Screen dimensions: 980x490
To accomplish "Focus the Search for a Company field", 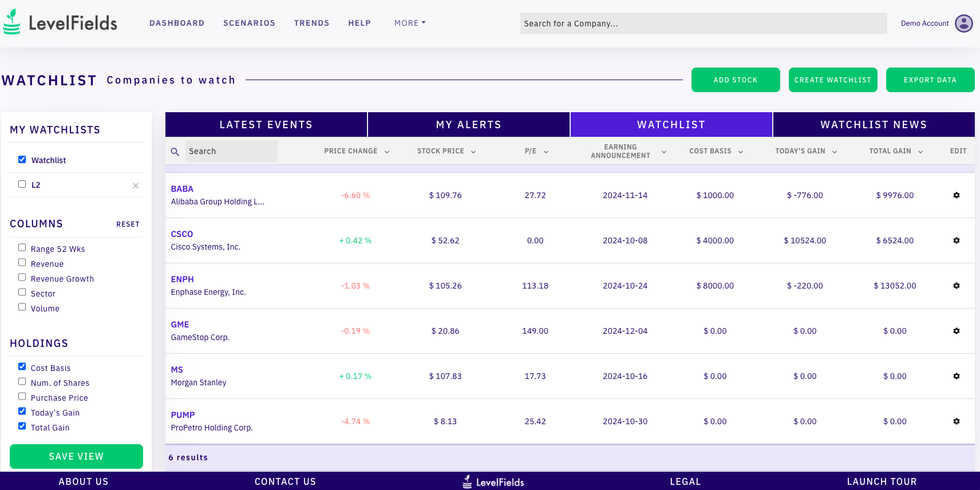I will point(704,23).
